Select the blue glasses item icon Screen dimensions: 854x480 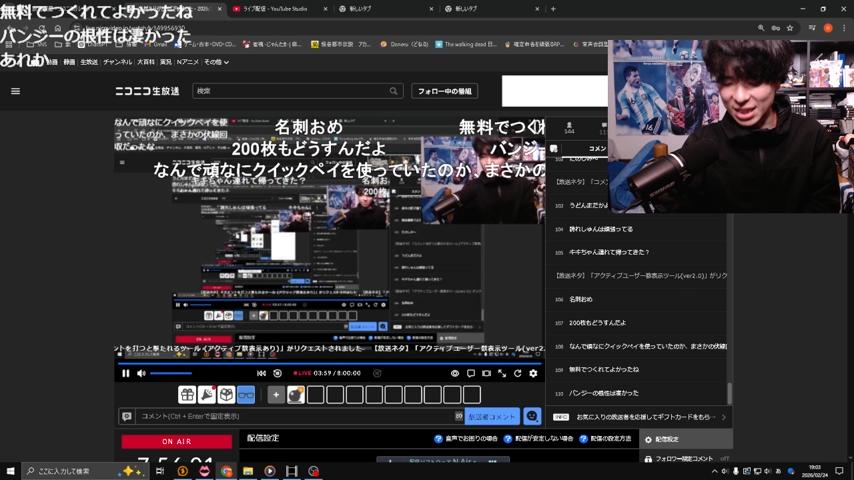(x=246, y=394)
